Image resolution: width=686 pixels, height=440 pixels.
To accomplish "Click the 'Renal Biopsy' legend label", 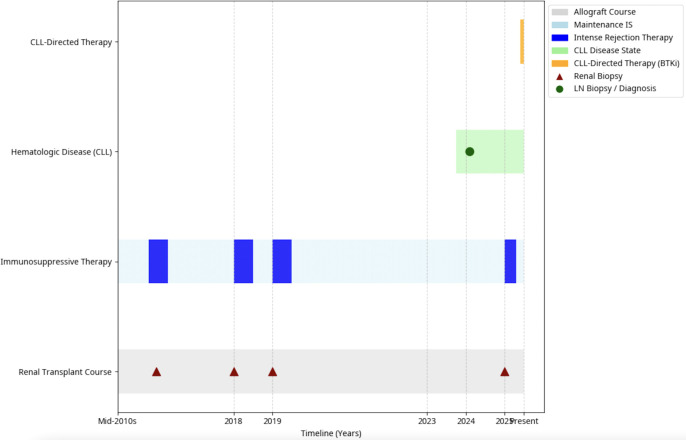I will tap(598, 76).
